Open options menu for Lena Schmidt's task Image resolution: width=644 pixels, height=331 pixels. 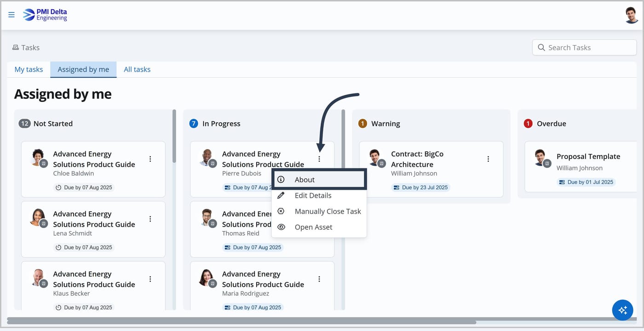pos(150,219)
